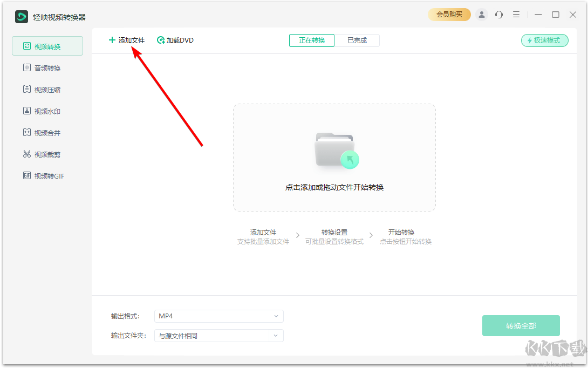Open the user account icon
This screenshot has width=588, height=368.
coord(482,15)
